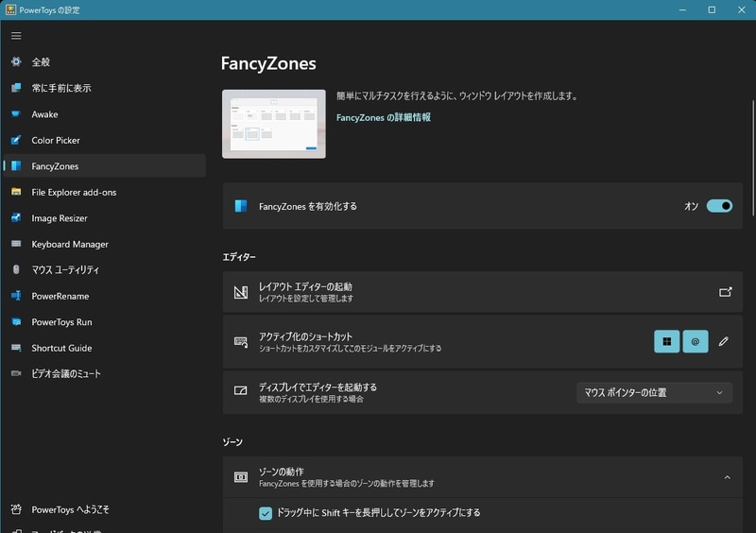Click the Awake cup icon
The image size is (756, 533).
[x=16, y=113]
